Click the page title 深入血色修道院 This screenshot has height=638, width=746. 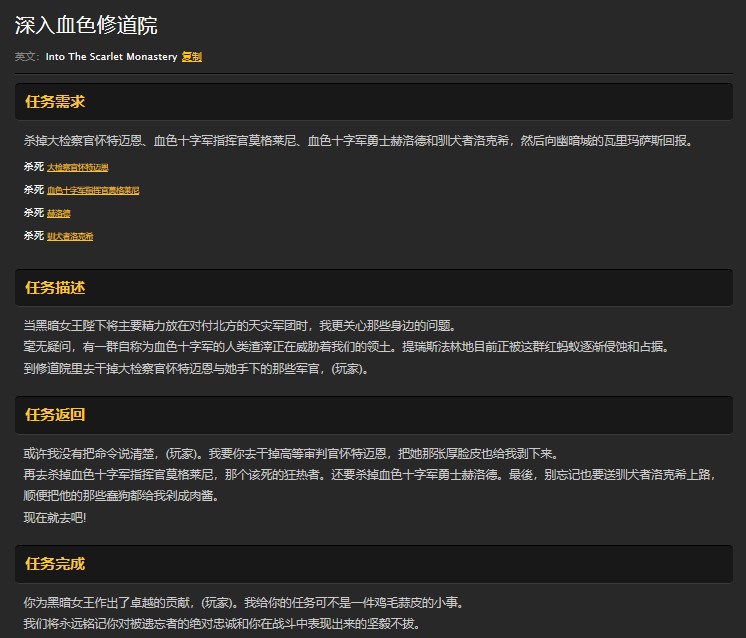point(86,26)
